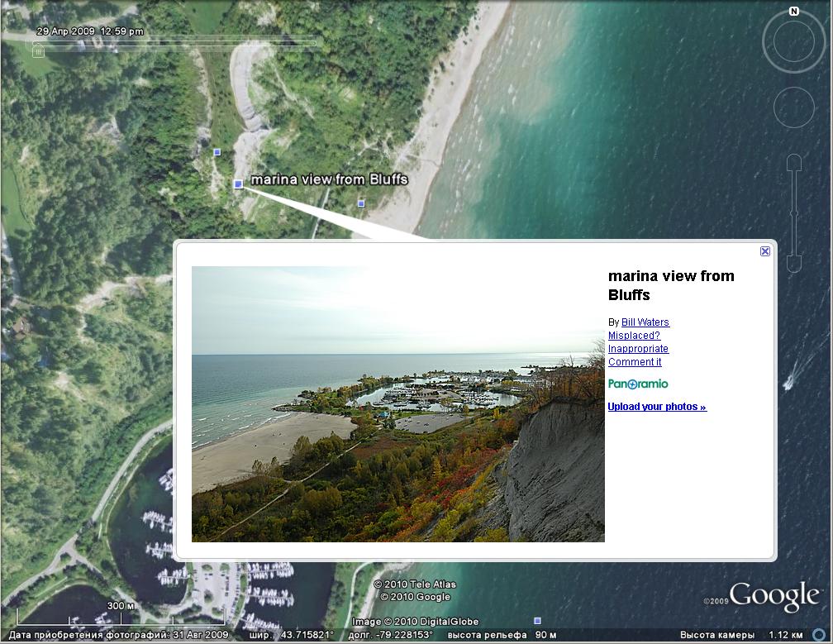Open the photo marker in the water near the bottom
Image resolution: width=833 pixels, height=644 pixels.
[537, 620]
